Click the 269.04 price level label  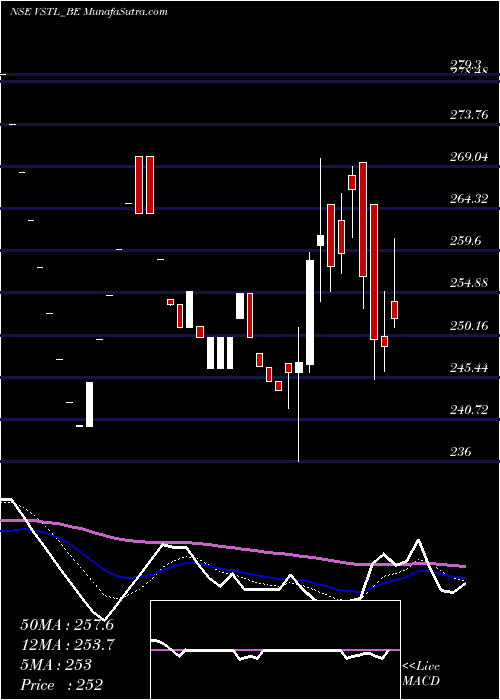click(469, 157)
